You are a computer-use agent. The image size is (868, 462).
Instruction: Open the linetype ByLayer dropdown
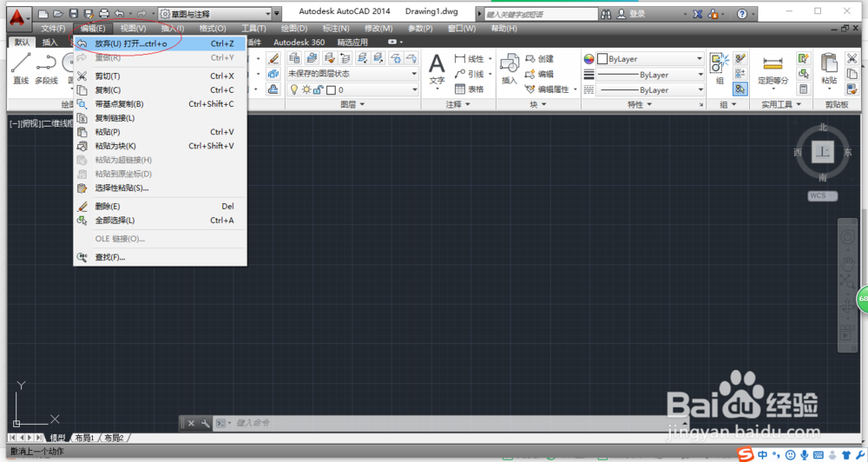[650, 89]
